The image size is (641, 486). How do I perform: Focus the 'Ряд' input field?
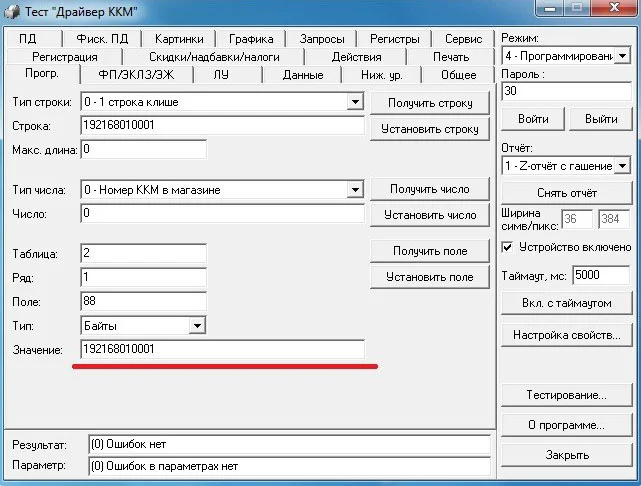(x=143, y=278)
